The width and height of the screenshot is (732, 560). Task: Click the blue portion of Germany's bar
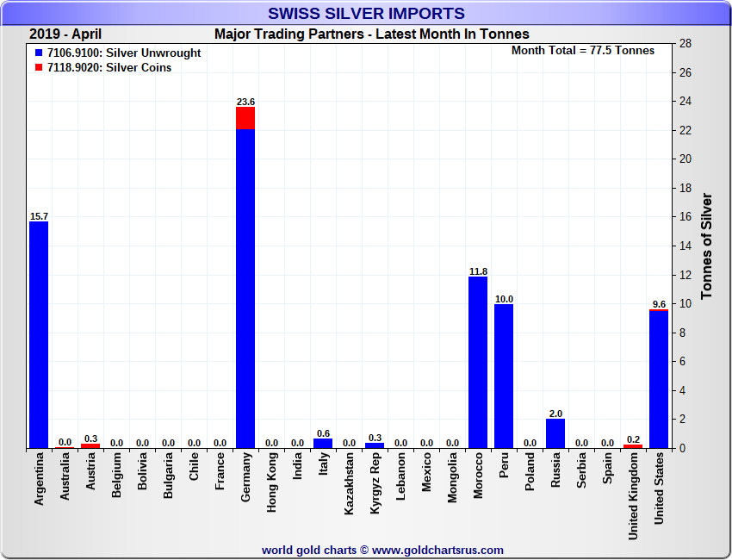245,289
